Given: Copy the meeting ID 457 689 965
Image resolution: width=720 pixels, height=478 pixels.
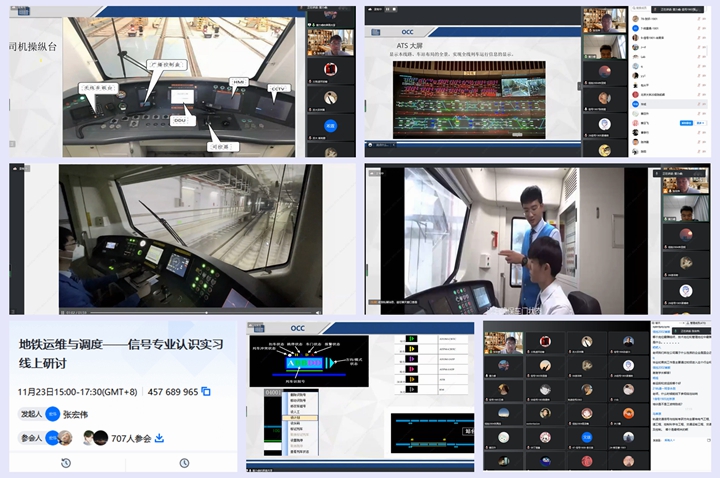Looking at the screenshot, I should (x=206, y=392).
